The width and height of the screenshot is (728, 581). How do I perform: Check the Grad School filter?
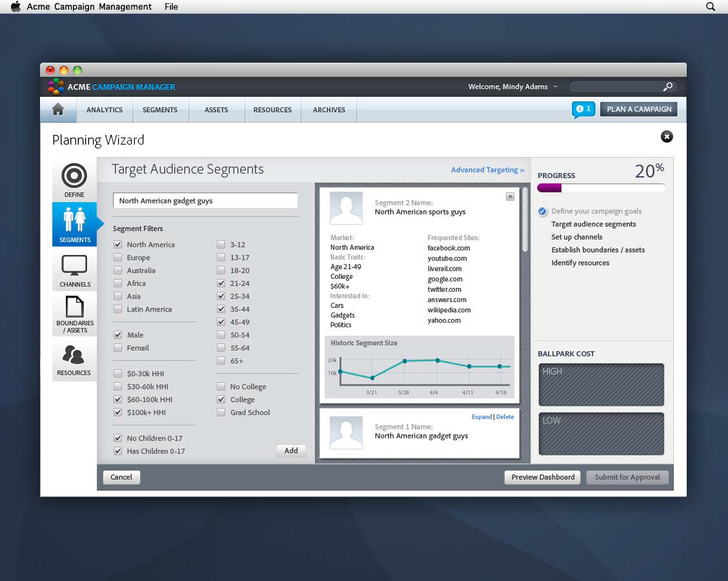click(x=221, y=413)
